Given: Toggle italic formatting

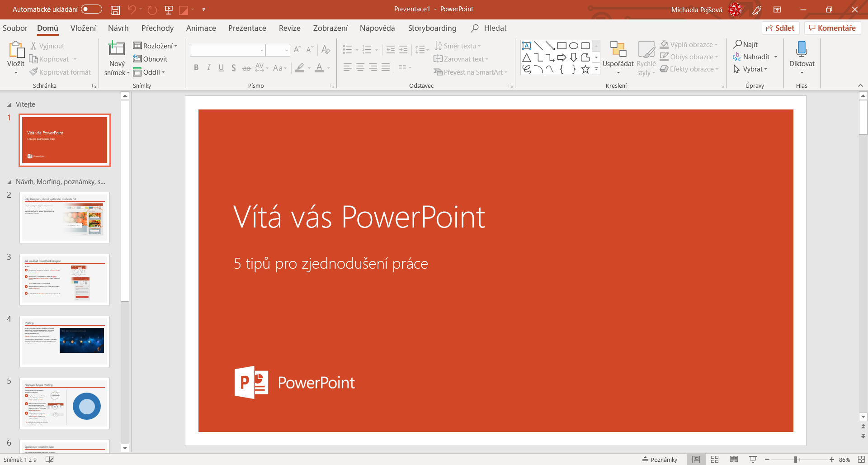Looking at the screenshot, I should coord(208,67).
